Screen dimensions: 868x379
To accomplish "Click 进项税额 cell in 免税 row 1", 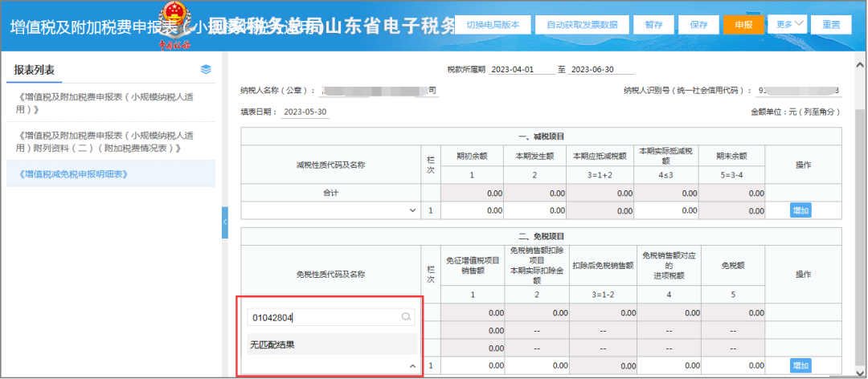I will [669, 365].
